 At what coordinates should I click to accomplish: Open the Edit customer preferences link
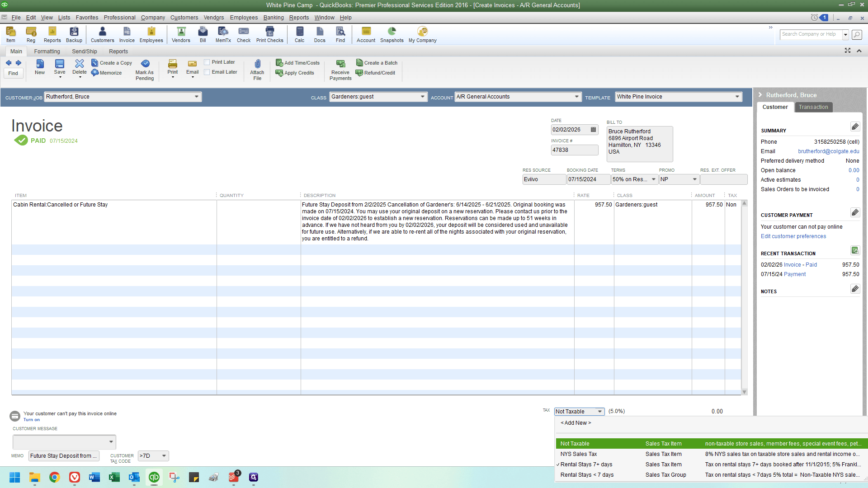(x=793, y=236)
